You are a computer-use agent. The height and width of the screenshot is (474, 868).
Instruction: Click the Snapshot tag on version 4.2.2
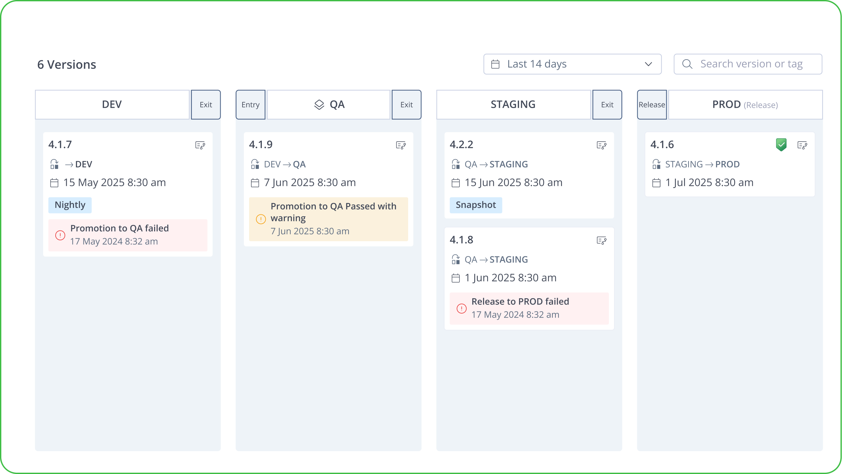476,205
